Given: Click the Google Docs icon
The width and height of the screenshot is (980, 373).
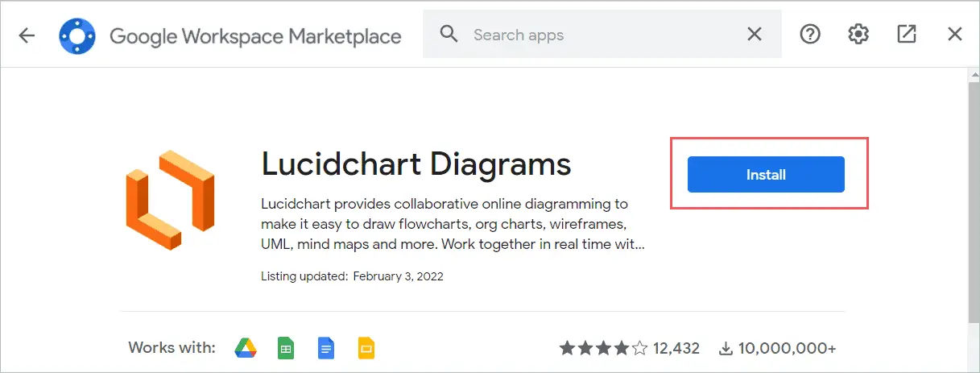Looking at the screenshot, I should [x=326, y=349].
